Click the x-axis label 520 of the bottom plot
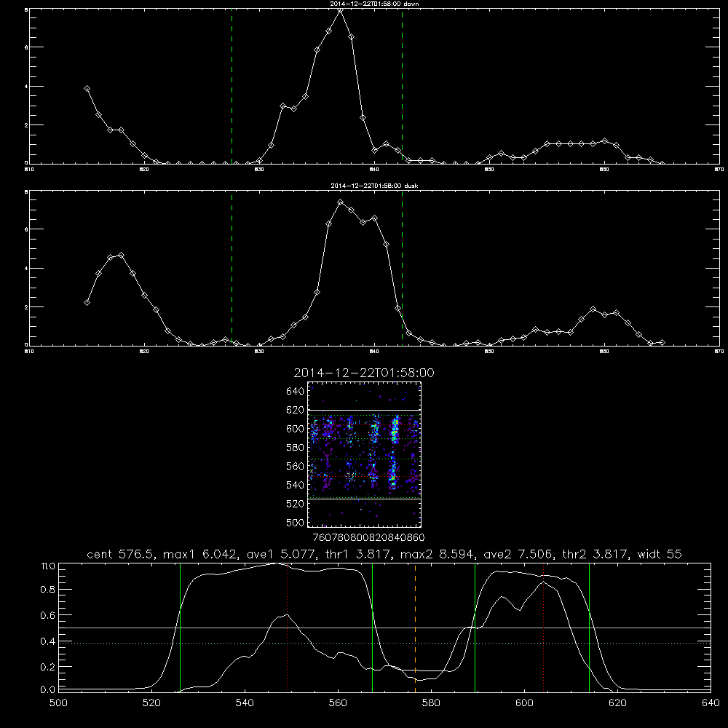The image size is (728, 728). pyautogui.click(x=151, y=703)
